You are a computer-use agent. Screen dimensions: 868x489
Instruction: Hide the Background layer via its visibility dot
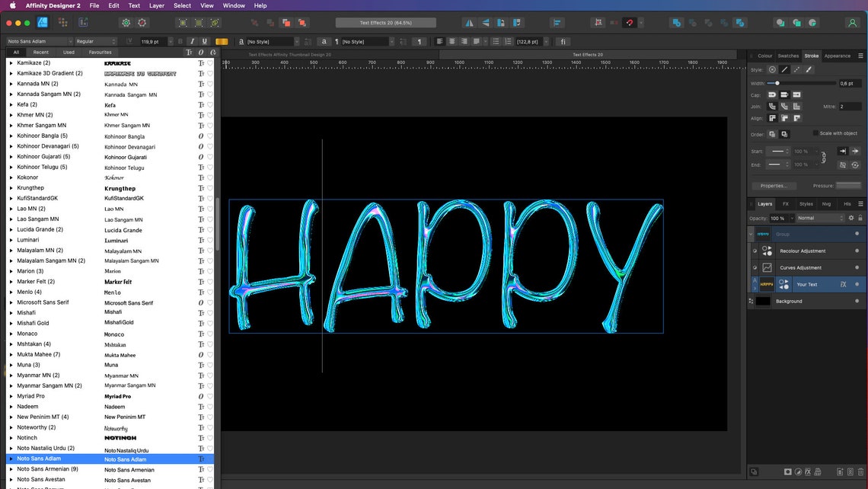(x=857, y=301)
